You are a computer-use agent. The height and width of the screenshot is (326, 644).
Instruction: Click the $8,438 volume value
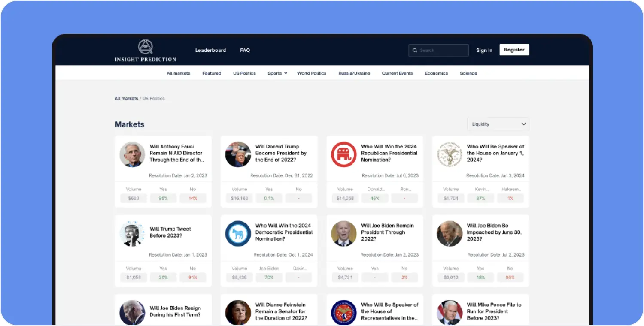point(239,278)
